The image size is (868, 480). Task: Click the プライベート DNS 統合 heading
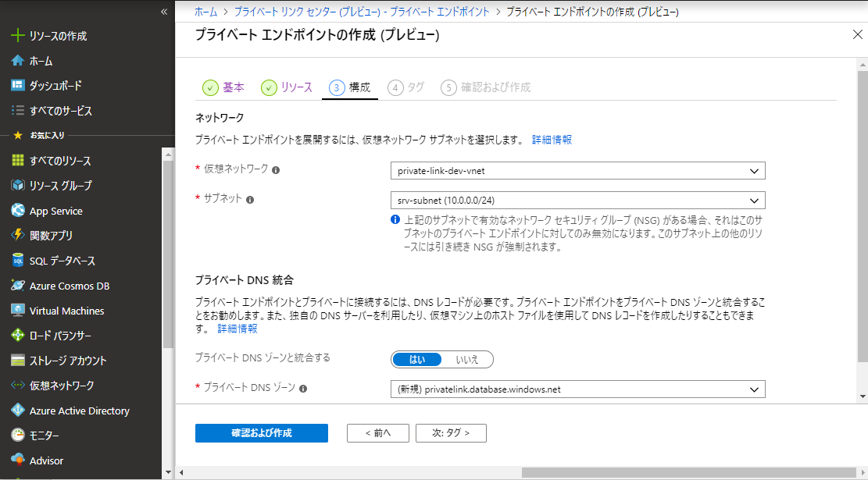[x=244, y=280]
